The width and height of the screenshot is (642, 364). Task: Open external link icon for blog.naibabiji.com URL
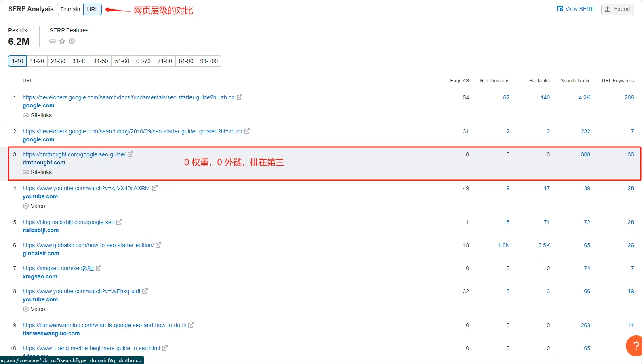click(x=119, y=222)
